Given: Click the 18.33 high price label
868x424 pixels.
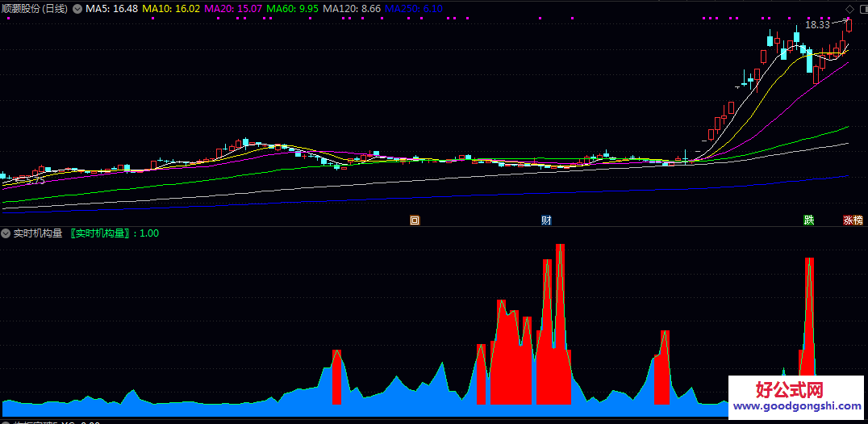Looking at the screenshot, I should [817, 25].
